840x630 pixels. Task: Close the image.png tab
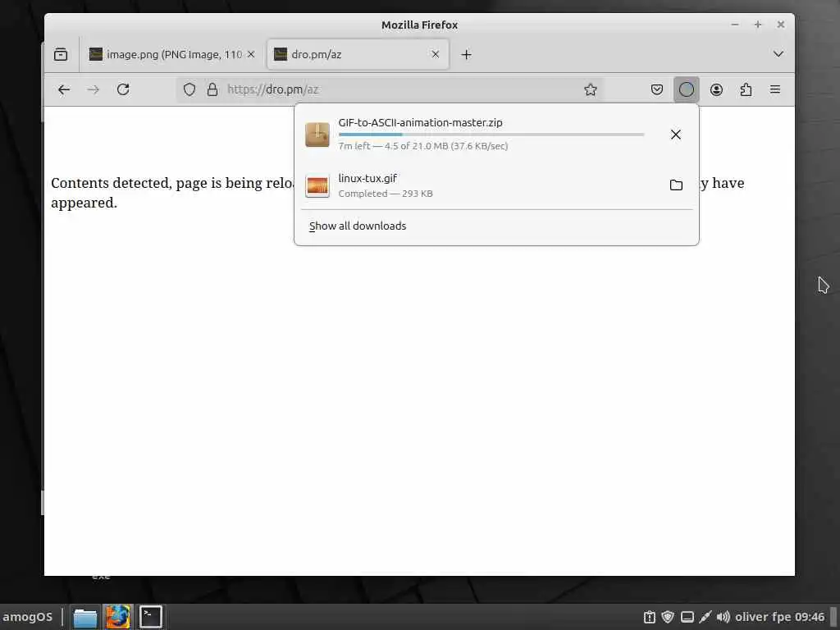[251, 54]
